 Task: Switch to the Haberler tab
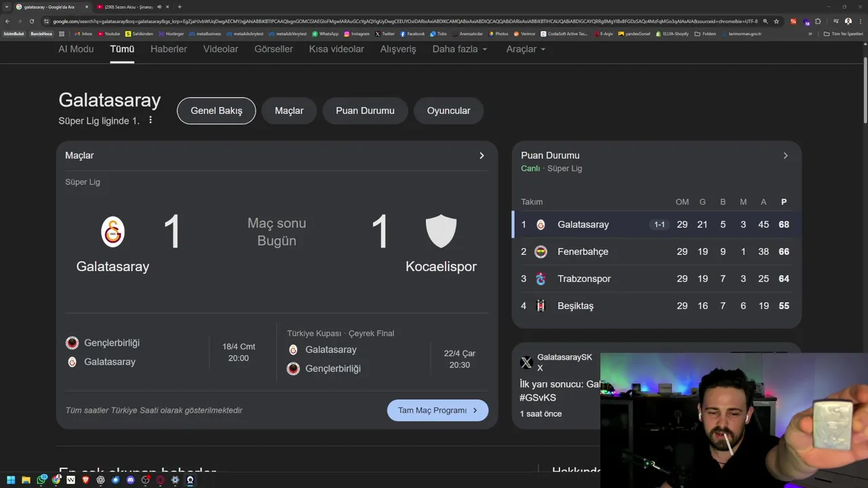tap(168, 49)
